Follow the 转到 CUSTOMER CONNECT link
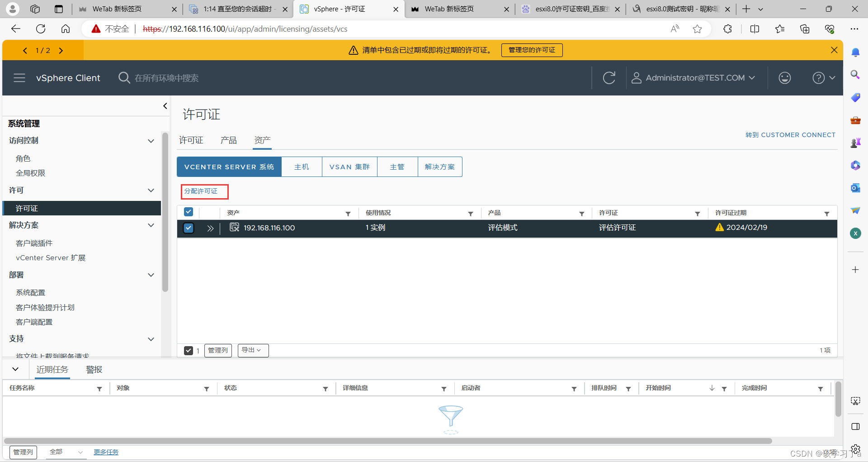Screen dimensions: 868x462 [790, 135]
